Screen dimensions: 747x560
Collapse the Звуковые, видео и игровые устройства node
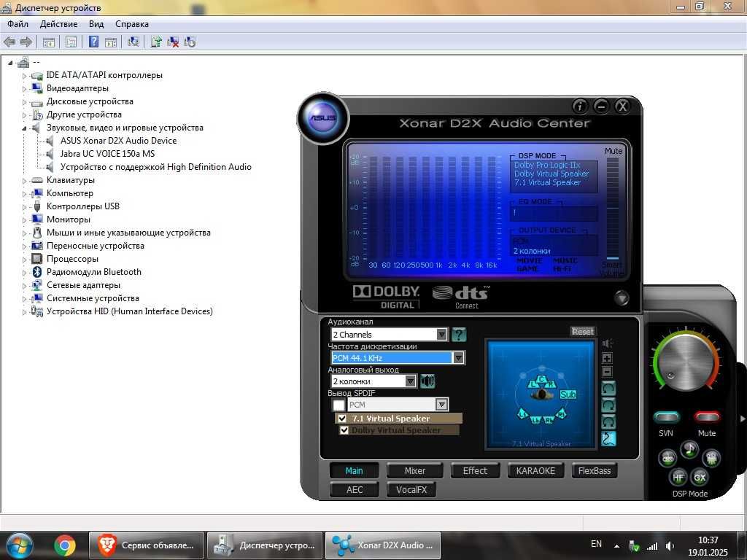tap(24, 128)
